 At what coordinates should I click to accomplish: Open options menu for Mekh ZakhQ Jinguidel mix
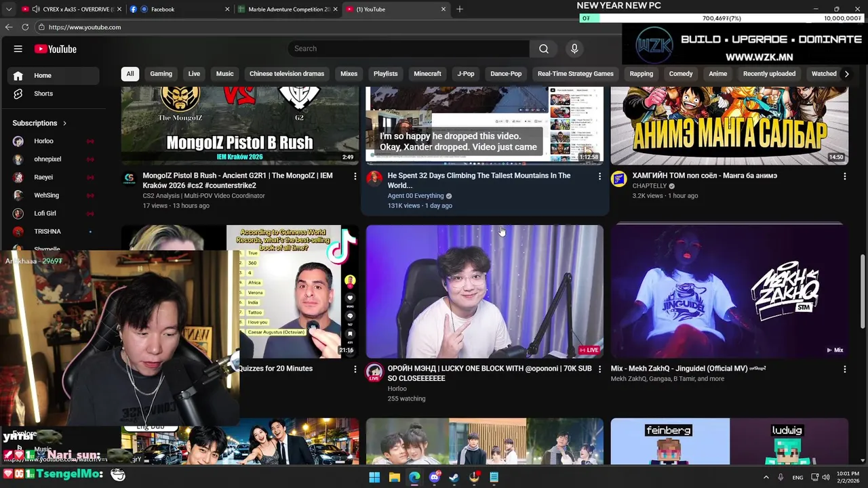[844, 369]
